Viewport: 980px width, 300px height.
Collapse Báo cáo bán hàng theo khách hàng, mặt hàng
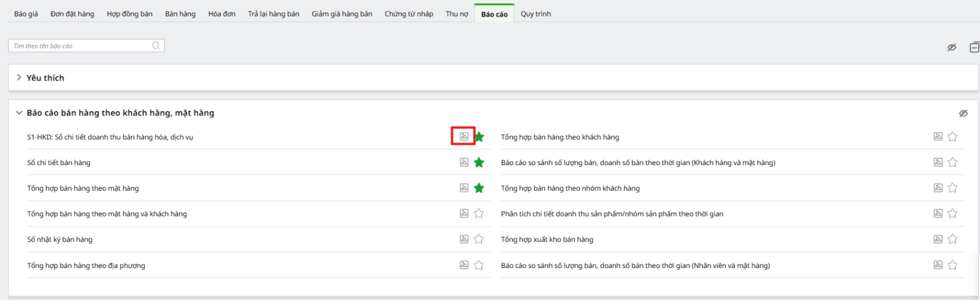[x=19, y=113]
